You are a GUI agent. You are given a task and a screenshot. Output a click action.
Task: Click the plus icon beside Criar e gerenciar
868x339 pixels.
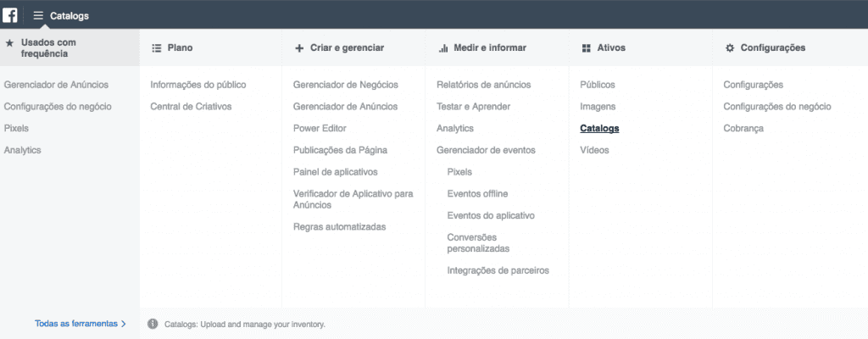299,48
